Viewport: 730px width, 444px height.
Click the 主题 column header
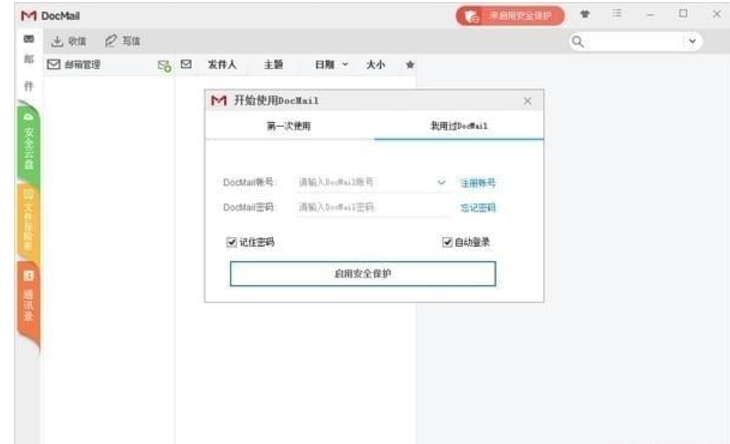[x=273, y=65]
